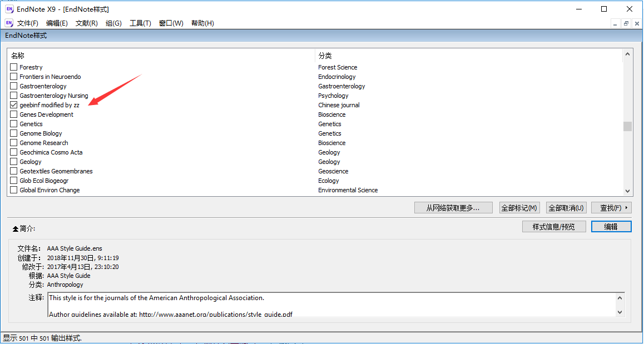Collapse the 简介 section
Screen dimensions: 644x344
tap(16, 228)
